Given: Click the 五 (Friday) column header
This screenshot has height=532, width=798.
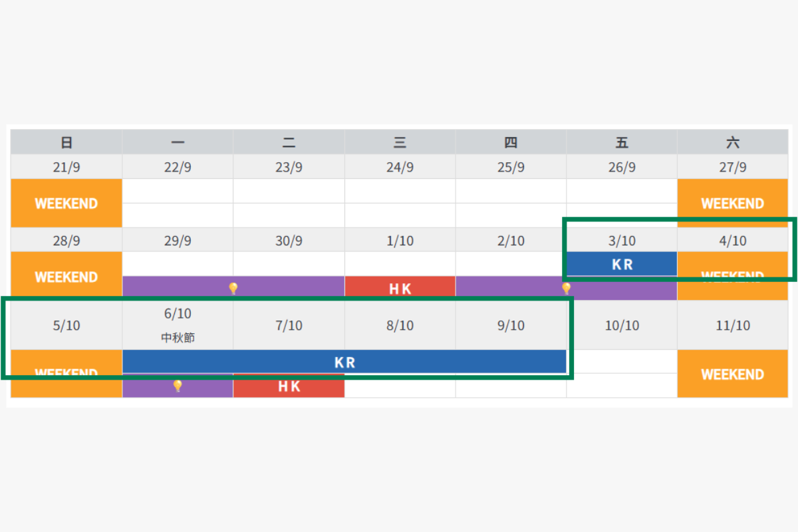Looking at the screenshot, I should pyautogui.click(x=622, y=142).
